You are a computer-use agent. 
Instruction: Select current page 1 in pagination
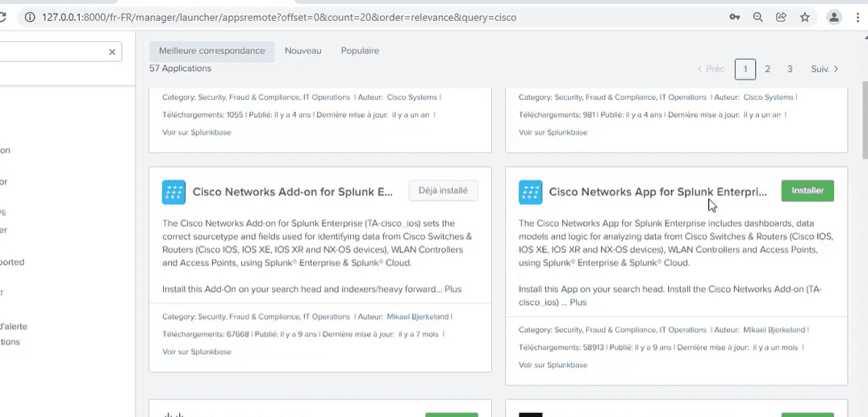click(x=745, y=69)
